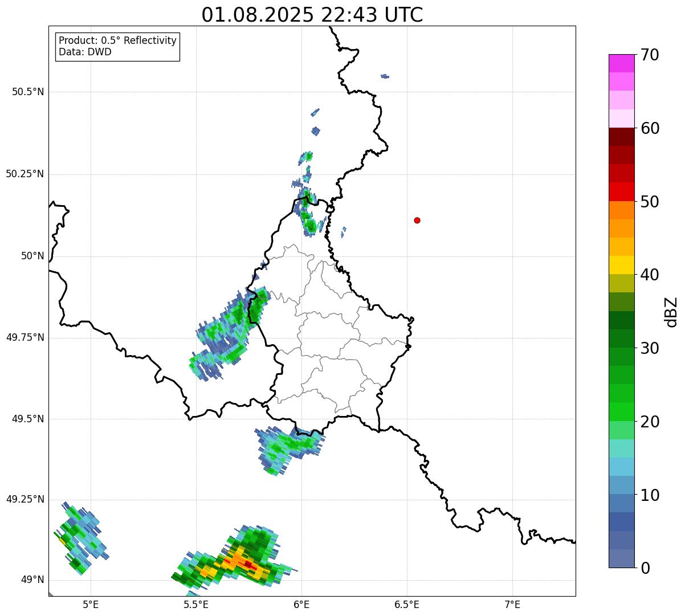
Task: Click the 50°N latitude label
Action: (x=32, y=256)
